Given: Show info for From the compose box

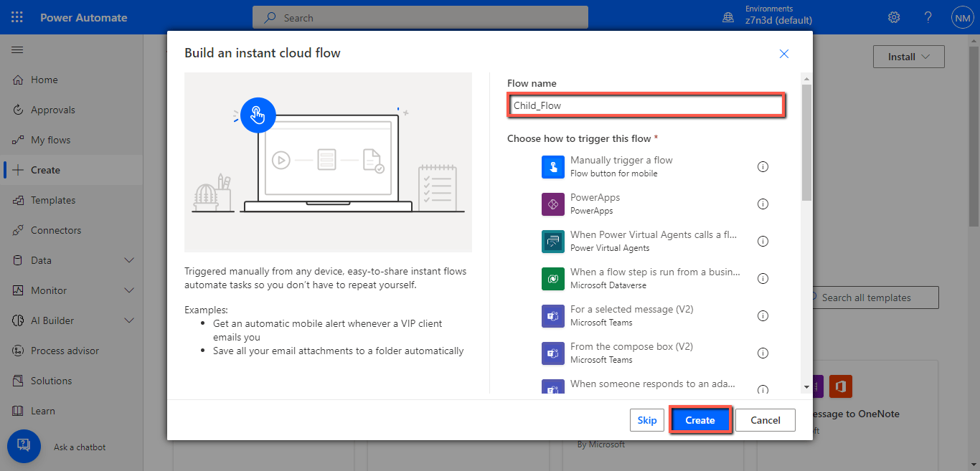Looking at the screenshot, I should [x=763, y=353].
